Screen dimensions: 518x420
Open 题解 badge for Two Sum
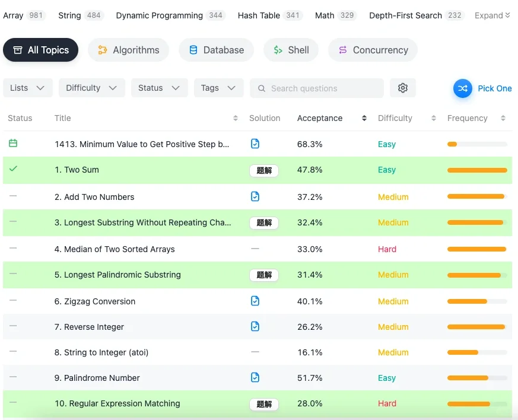pos(264,171)
